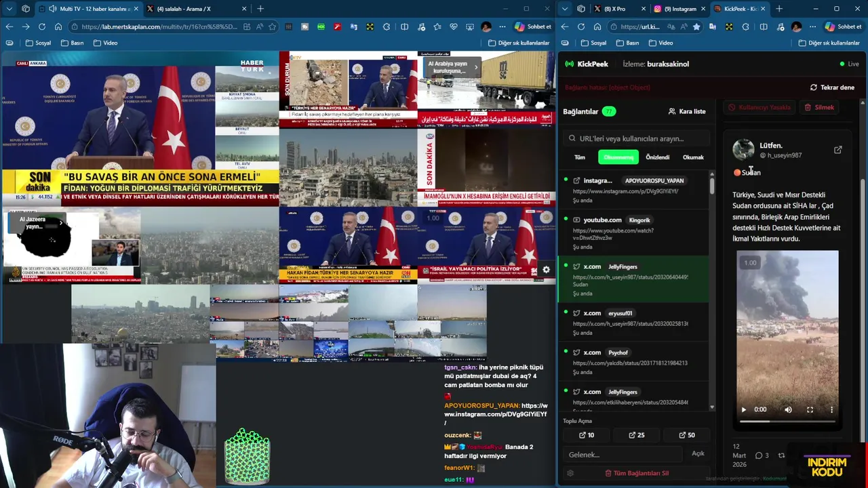Click the tweet retweet icon

(x=781, y=455)
